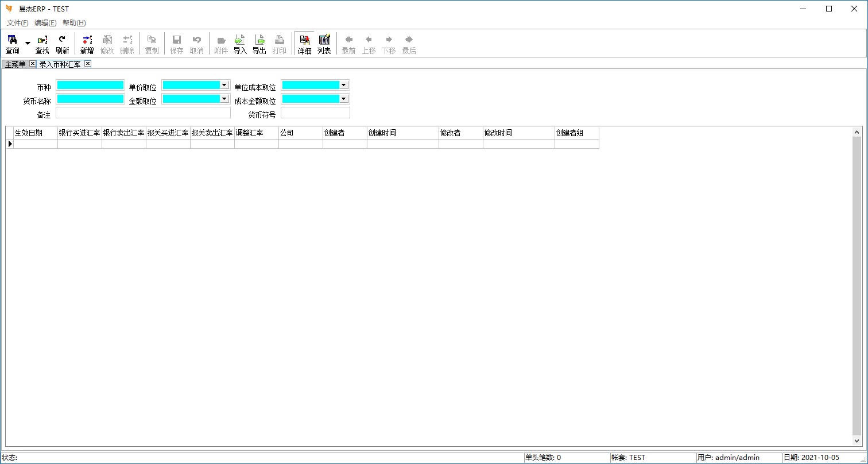Open the 单位成本取位 combo box
This screenshot has height=464, width=868.
(344, 85)
